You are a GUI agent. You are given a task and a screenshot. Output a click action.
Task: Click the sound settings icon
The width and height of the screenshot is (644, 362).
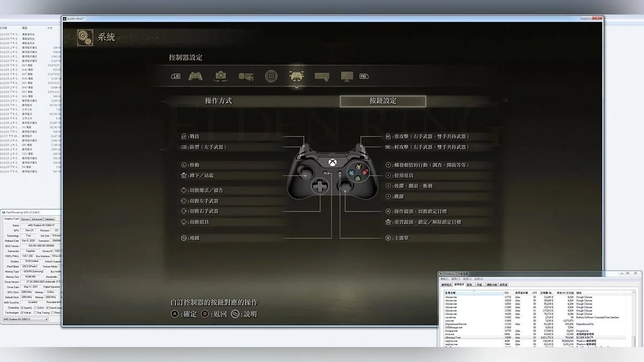[245, 76]
